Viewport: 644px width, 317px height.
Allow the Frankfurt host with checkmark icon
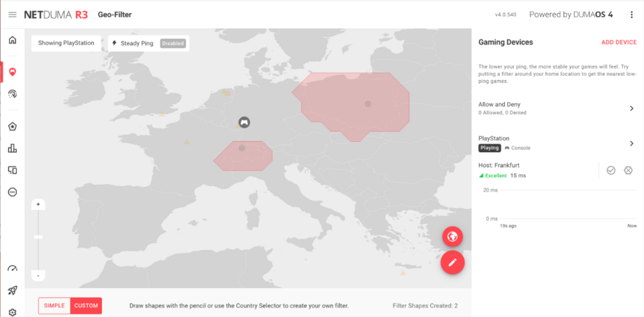pos(611,170)
